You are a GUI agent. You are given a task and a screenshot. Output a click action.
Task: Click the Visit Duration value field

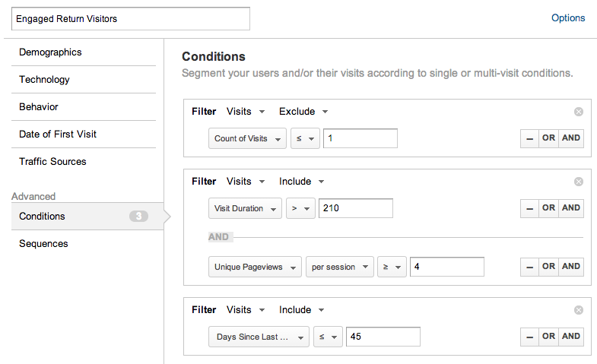coord(355,208)
